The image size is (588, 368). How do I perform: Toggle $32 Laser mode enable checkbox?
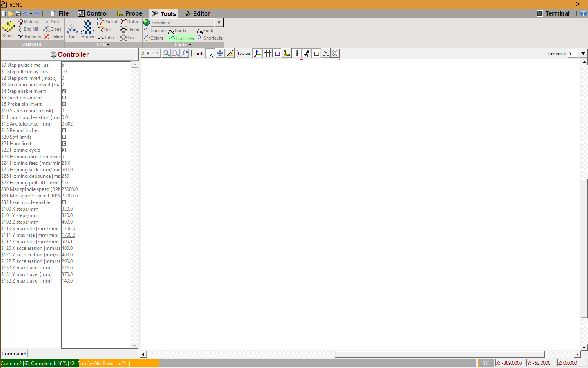(64, 202)
